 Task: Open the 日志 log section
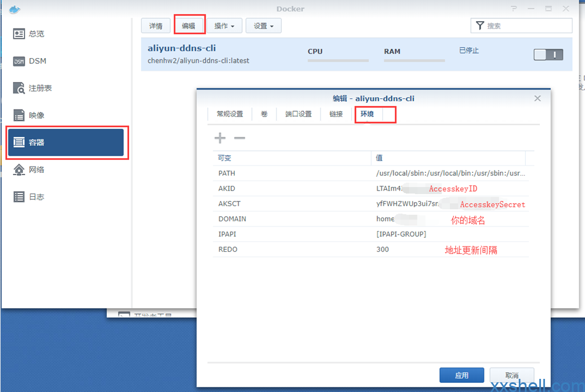(x=66, y=197)
